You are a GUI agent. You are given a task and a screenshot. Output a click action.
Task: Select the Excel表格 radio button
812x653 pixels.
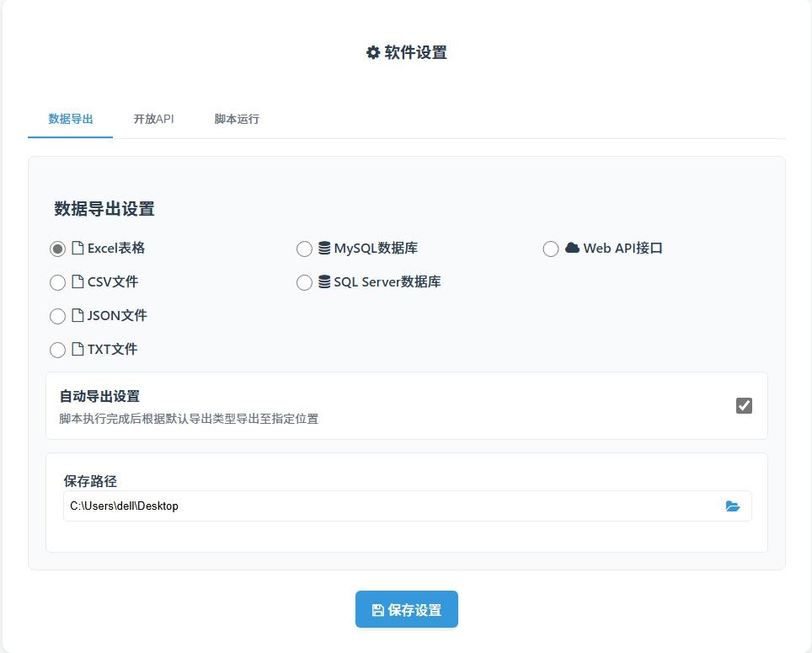point(57,249)
